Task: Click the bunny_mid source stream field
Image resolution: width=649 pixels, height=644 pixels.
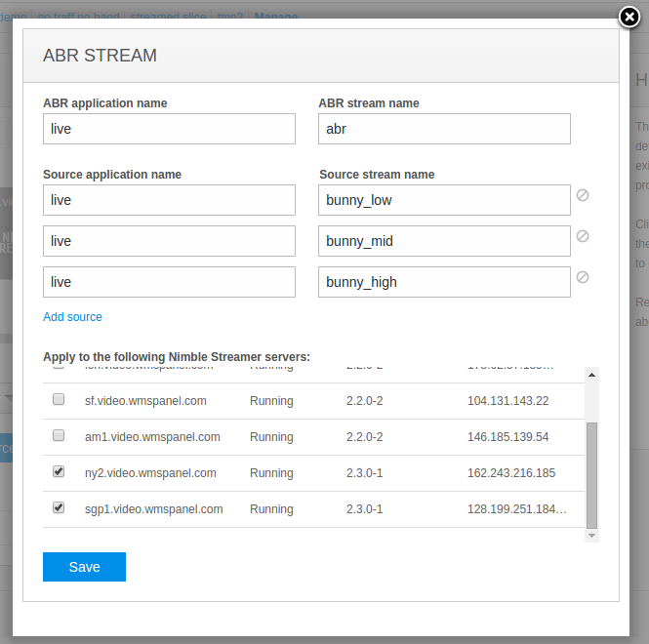Action: [444, 241]
